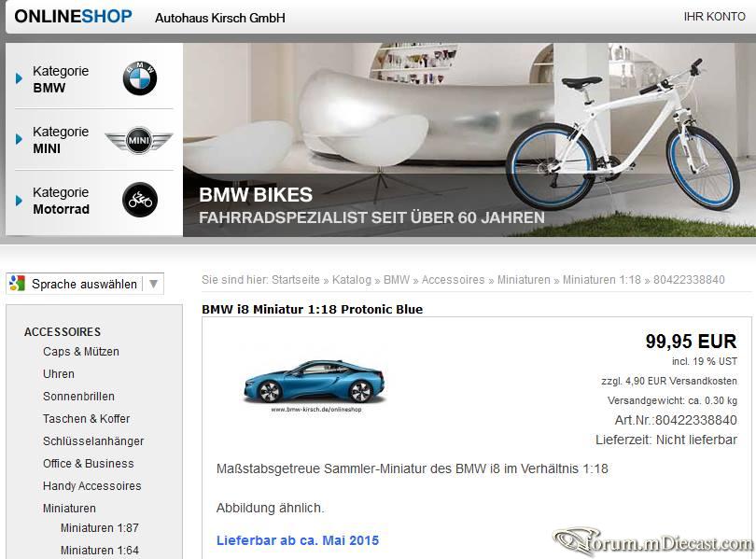Click the Motorrad motorcycle icon
Image resolution: width=756 pixels, height=559 pixels.
[x=140, y=200]
